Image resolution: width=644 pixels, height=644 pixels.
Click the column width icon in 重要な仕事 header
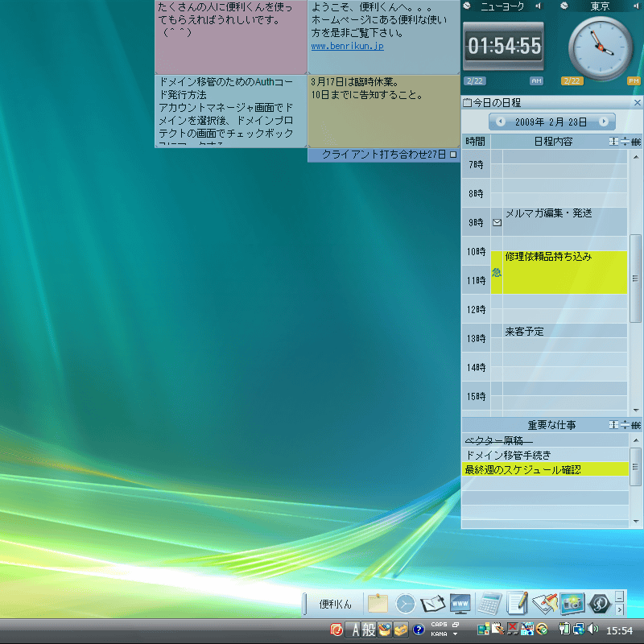point(613,425)
